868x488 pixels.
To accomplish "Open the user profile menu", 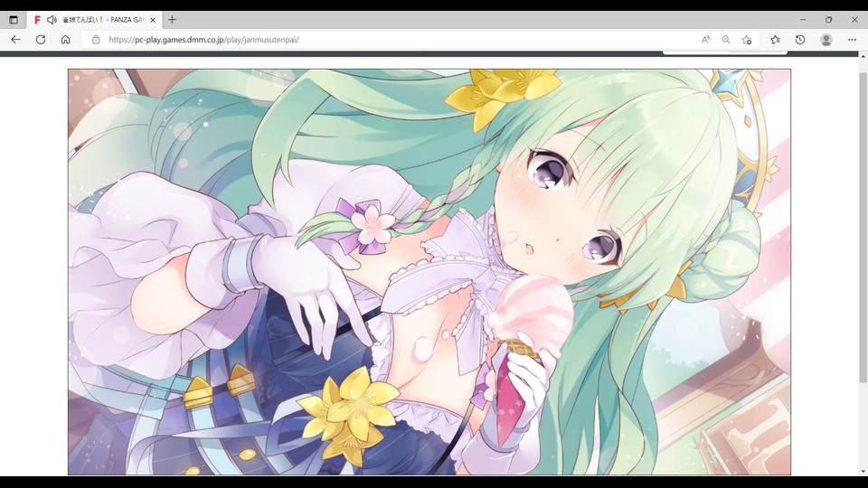I will 826,40.
